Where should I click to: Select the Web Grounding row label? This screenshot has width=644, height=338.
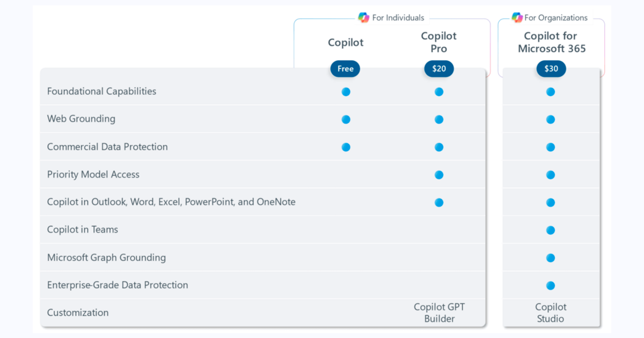(x=81, y=119)
